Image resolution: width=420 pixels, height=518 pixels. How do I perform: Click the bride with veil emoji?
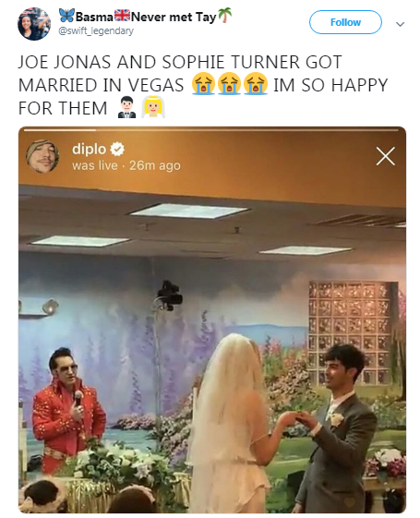click(x=153, y=107)
